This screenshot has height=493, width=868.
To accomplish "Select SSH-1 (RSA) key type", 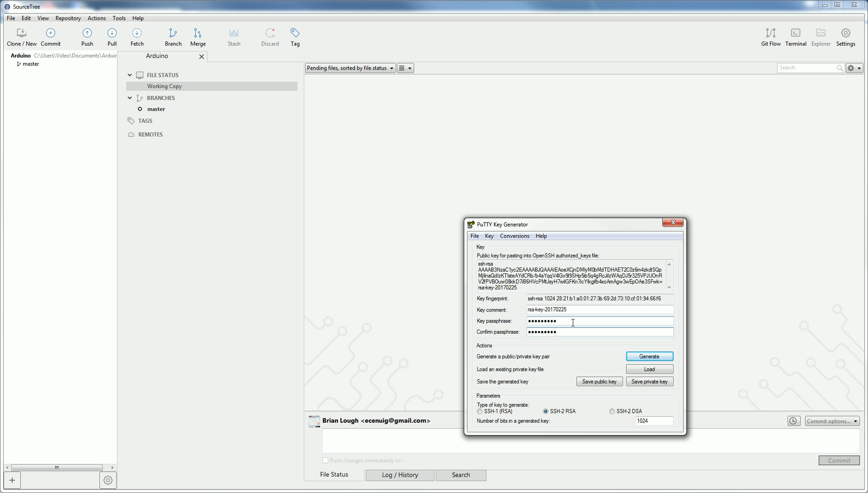I will point(480,412).
